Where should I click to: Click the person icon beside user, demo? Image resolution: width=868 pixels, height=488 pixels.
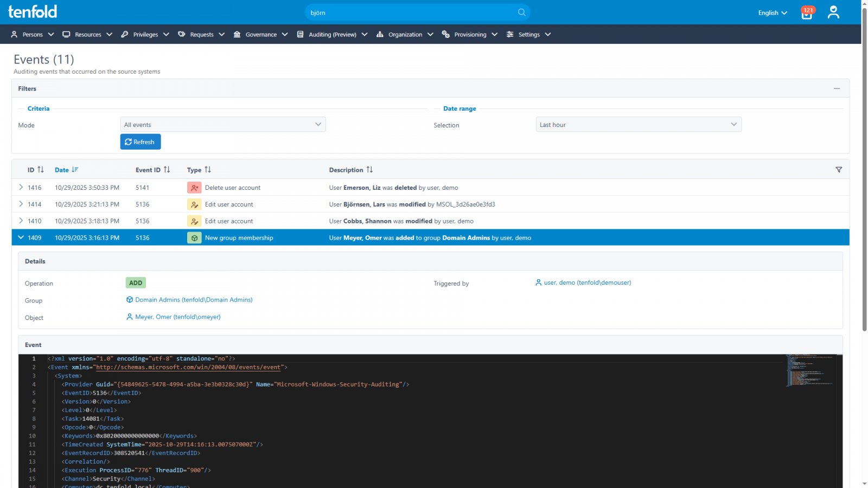coord(537,282)
